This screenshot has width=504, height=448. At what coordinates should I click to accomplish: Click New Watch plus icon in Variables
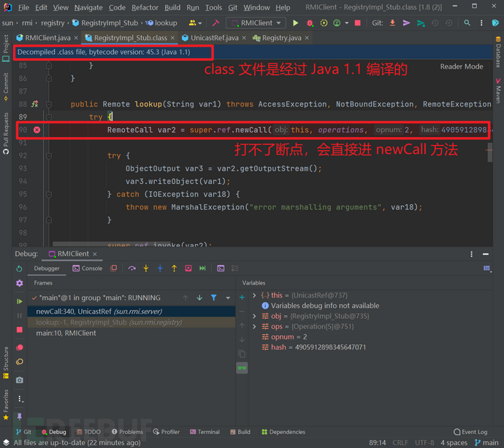(x=242, y=298)
